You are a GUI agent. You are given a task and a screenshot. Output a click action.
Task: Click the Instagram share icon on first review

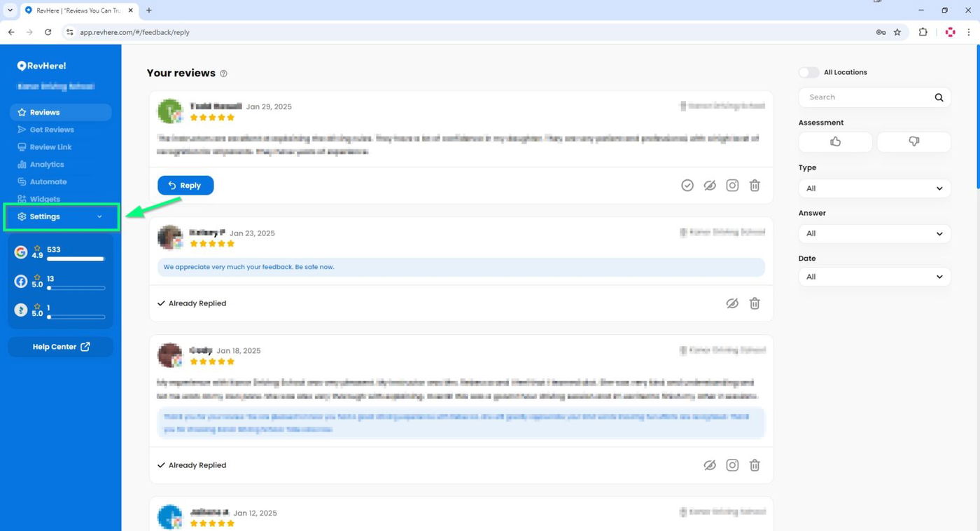point(732,186)
